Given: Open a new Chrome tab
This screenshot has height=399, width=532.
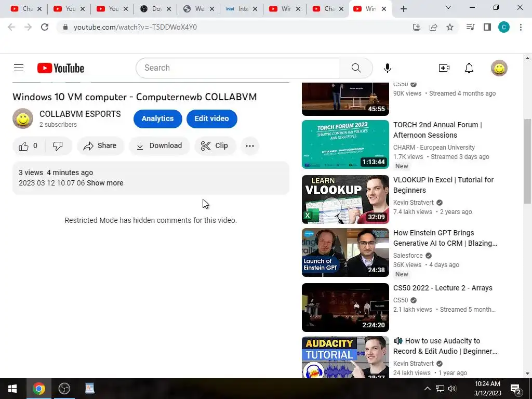Looking at the screenshot, I should (403, 9).
